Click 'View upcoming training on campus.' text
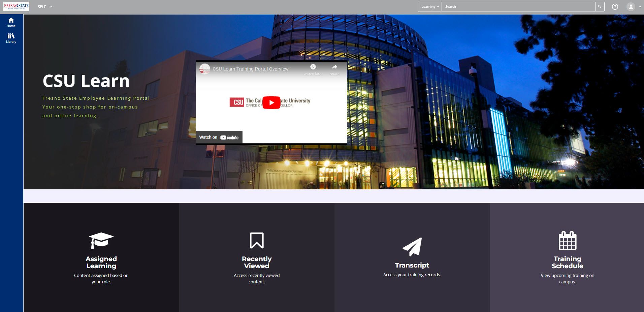The height and width of the screenshot is (312, 644). [x=568, y=279]
